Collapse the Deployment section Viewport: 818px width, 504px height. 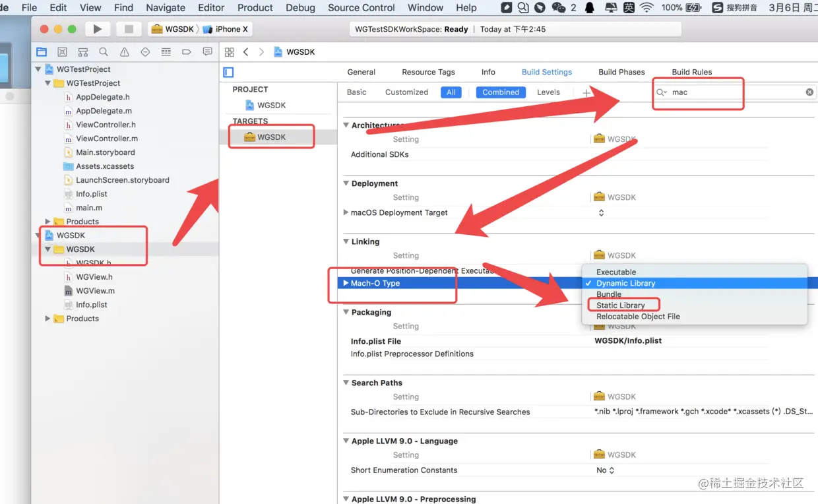(x=346, y=183)
